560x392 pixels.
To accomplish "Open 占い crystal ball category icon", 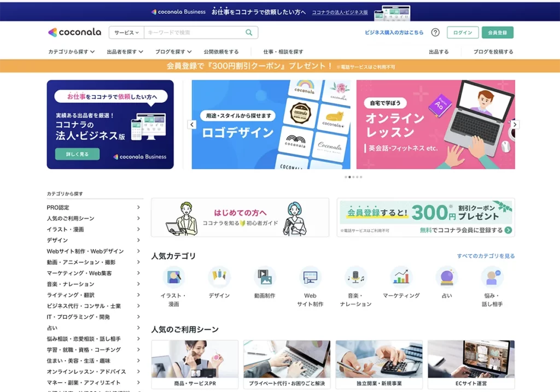I will pyautogui.click(x=446, y=277).
